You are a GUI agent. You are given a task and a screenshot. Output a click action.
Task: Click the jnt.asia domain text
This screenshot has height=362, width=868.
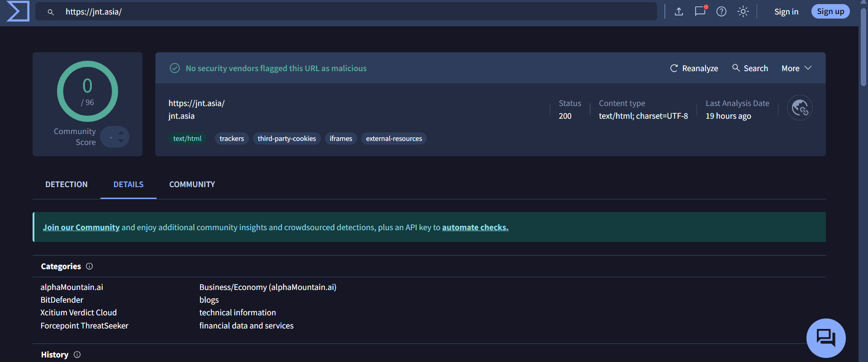[x=181, y=116]
